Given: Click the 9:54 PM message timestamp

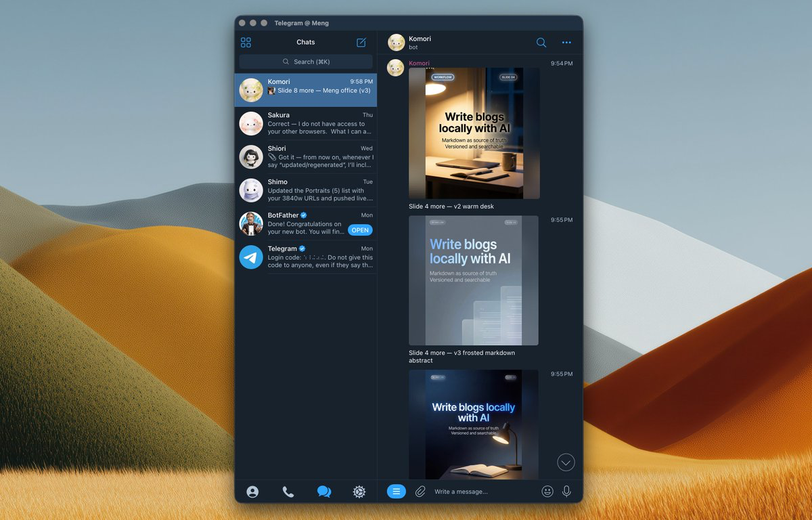Looking at the screenshot, I should [x=562, y=64].
